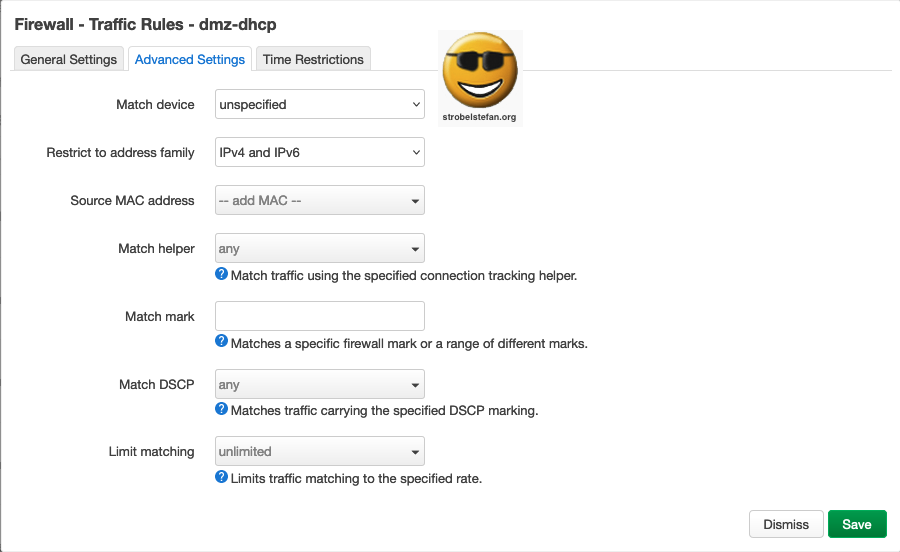This screenshot has width=900, height=552.
Task: Click the sunglasses smiley logo
Action: [x=480, y=71]
